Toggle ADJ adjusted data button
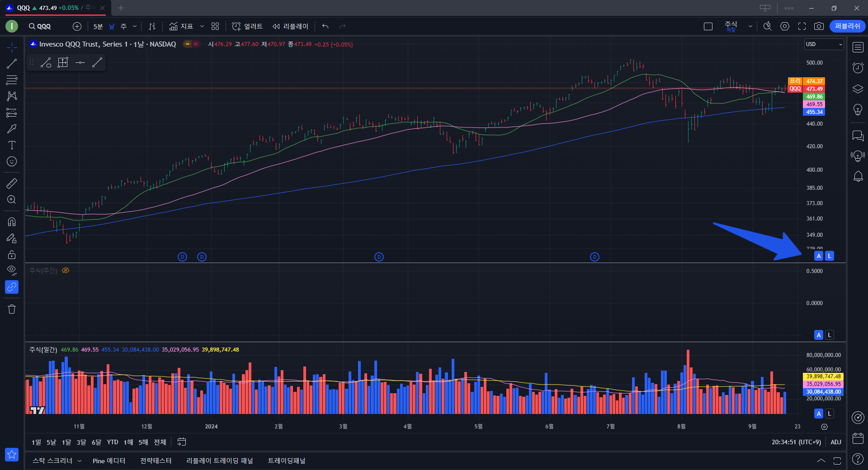This screenshot has height=470, width=868. (836, 442)
